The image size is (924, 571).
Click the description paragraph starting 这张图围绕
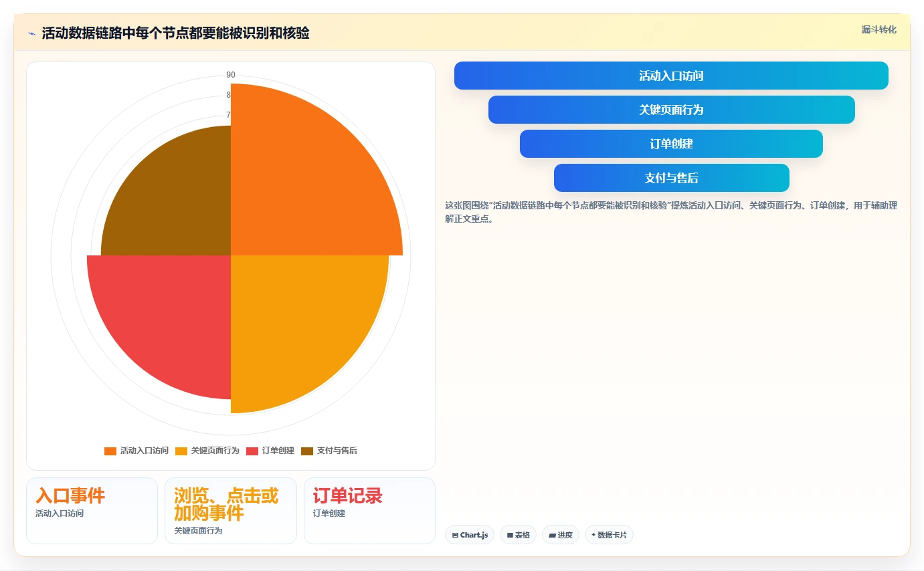pyautogui.click(x=671, y=212)
